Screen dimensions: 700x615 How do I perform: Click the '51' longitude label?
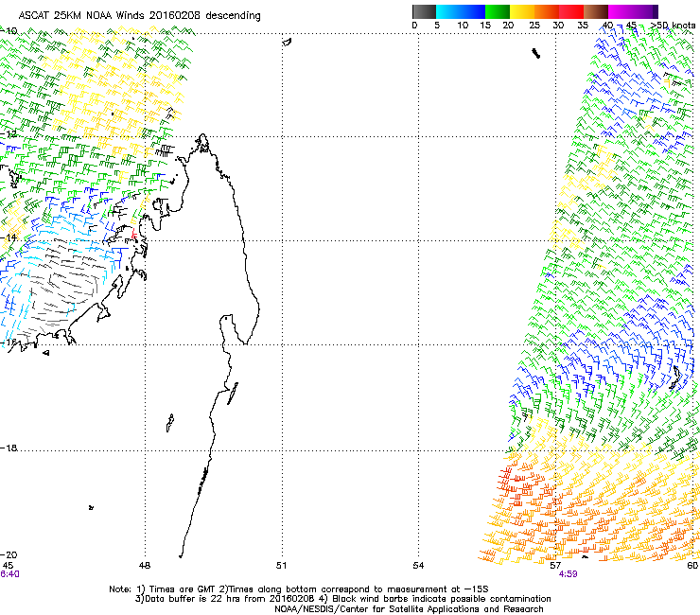[281, 566]
